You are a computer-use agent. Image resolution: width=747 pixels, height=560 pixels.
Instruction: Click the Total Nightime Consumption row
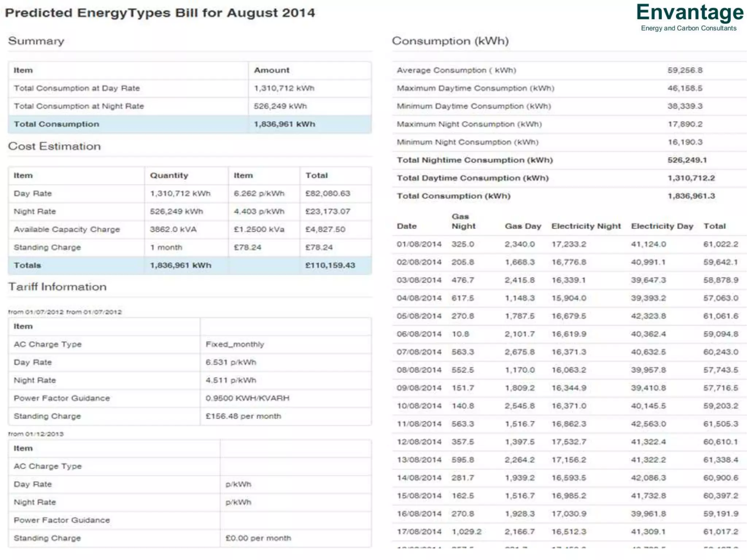tap(475, 160)
